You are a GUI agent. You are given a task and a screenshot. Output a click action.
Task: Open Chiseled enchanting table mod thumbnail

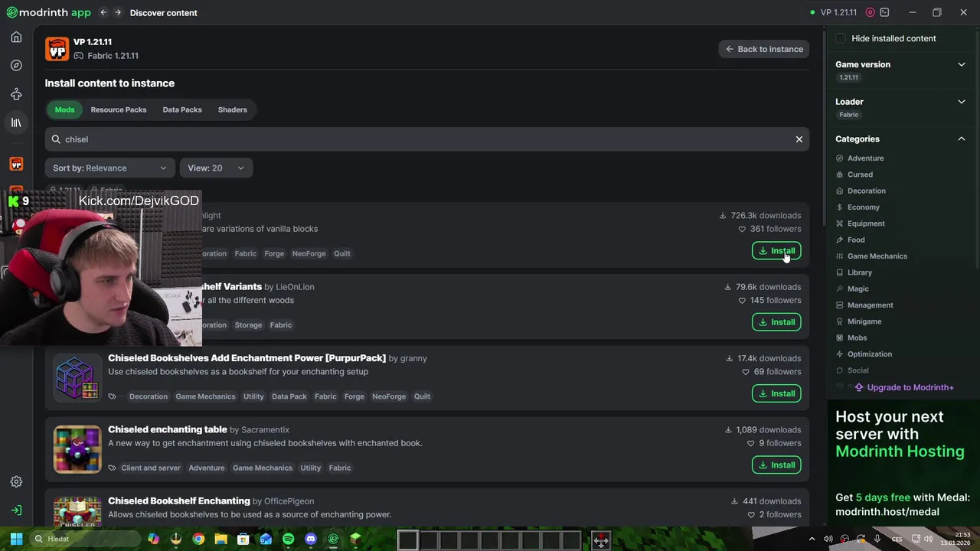(77, 449)
